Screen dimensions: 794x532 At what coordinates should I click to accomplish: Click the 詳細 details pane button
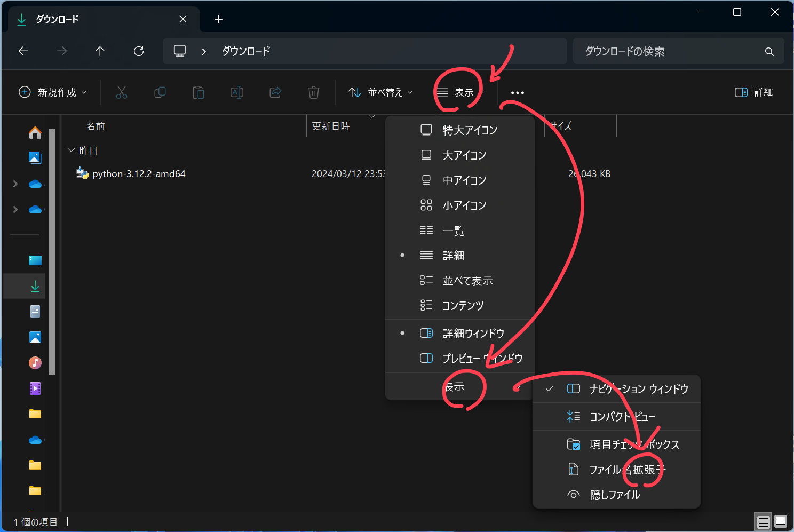click(x=753, y=93)
